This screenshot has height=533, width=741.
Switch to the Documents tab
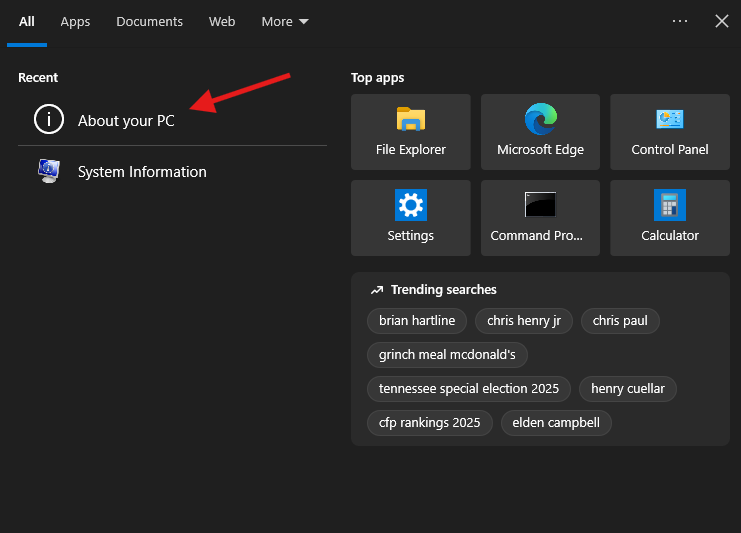coord(149,21)
